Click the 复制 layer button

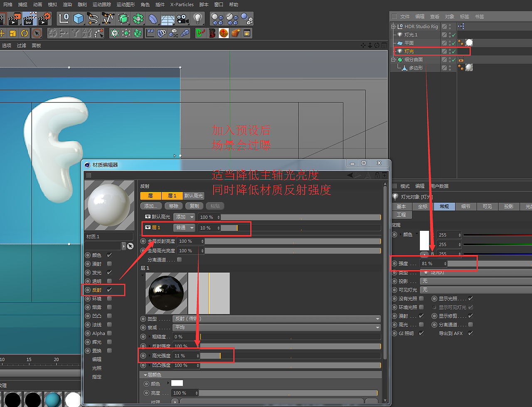tap(195, 206)
